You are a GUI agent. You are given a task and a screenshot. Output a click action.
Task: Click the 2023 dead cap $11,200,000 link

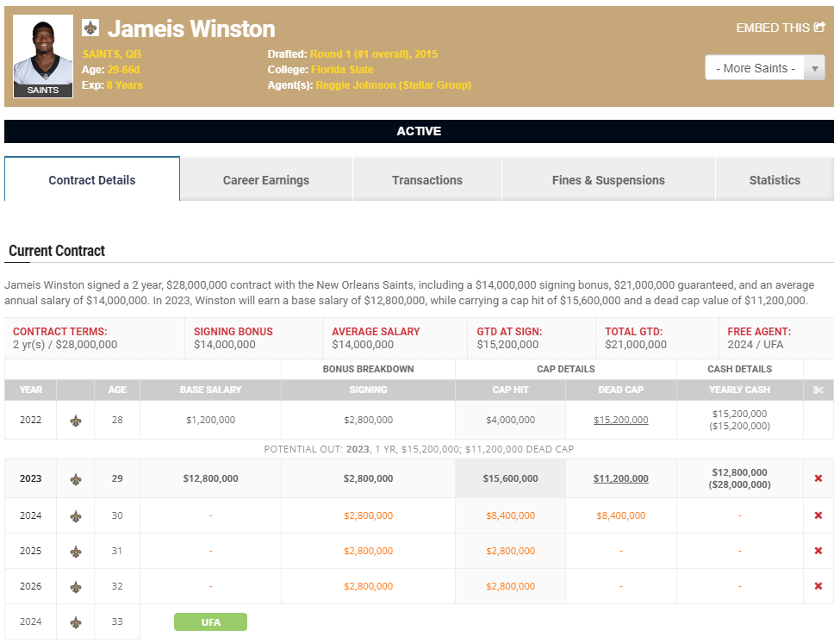(x=620, y=478)
